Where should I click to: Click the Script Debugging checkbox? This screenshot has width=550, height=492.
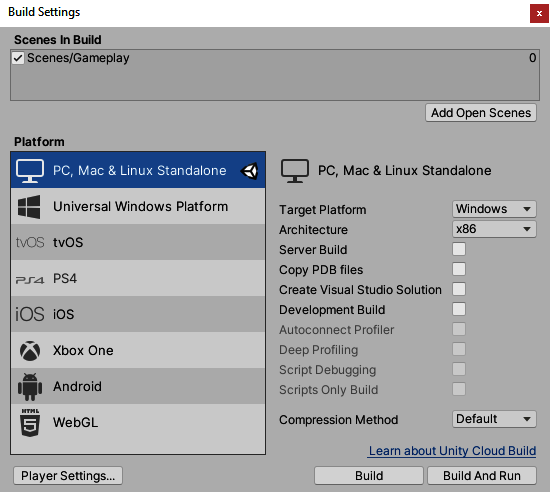[x=459, y=369]
